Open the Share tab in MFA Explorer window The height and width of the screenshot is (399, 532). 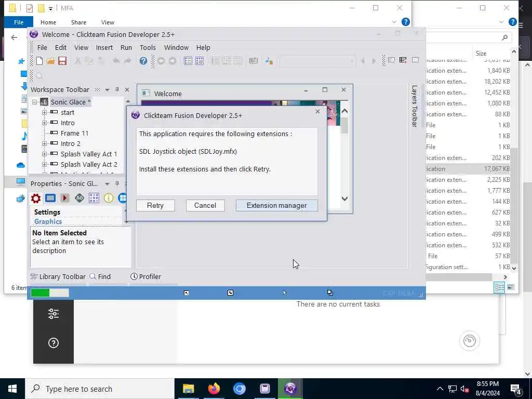click(78, 22)
